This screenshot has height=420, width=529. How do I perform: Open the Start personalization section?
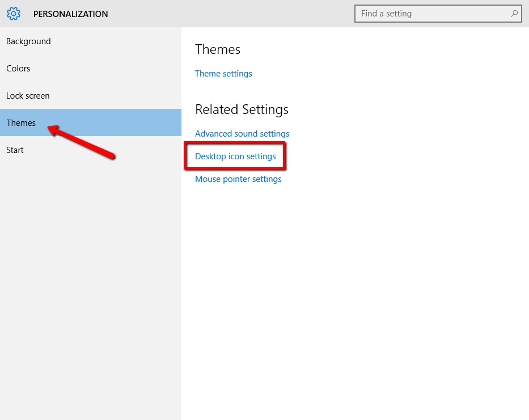90,150
